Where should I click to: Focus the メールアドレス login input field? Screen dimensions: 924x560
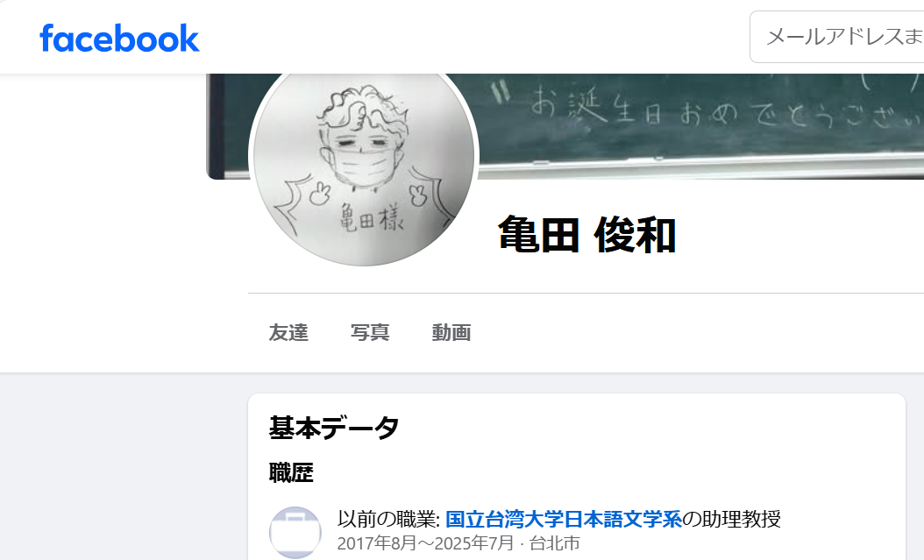point(837,37)
